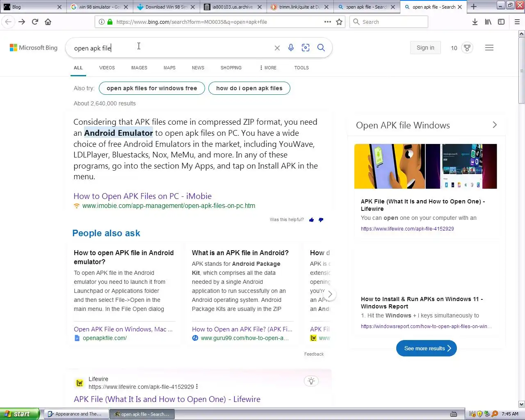Click Bing visual search camera icon
Screen dimensions: 525x420
coord(306,48)
